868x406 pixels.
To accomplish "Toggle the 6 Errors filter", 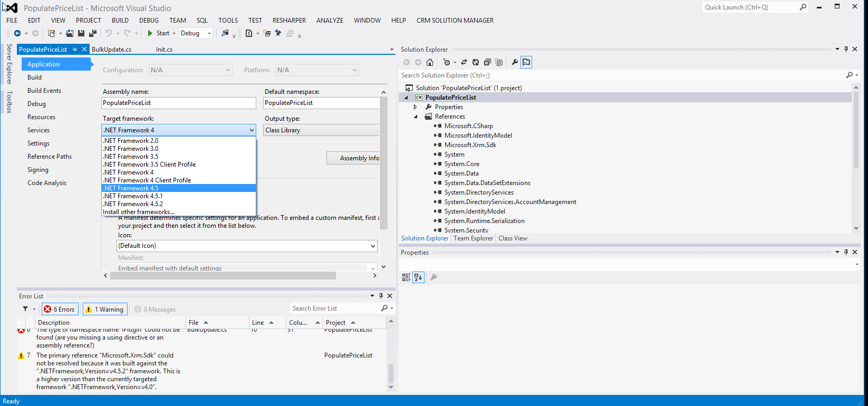I will click(60, 309).
